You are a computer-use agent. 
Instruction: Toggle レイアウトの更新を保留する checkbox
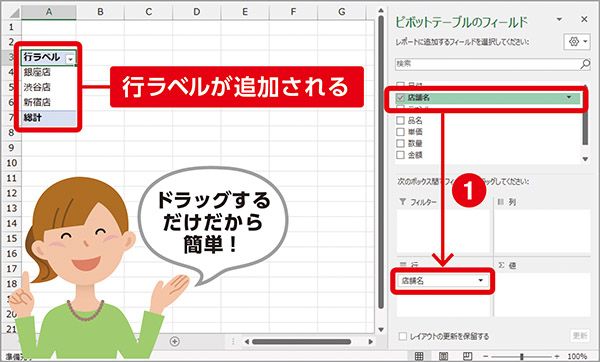click(403, 336)
